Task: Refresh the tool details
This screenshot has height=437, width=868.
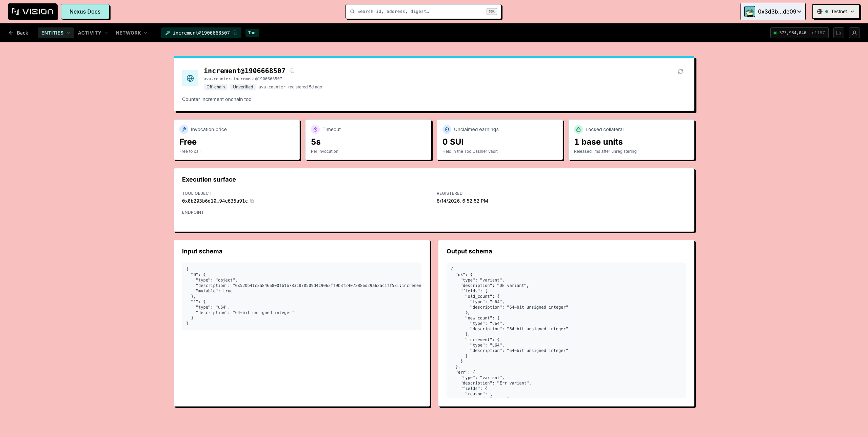Action: pyautogui.click(x=680, y=71)
